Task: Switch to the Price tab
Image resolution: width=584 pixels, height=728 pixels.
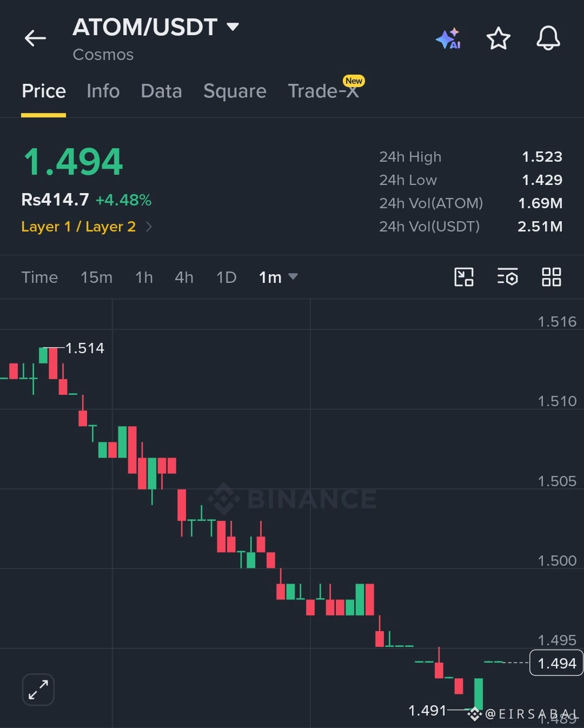Action: [x=44, y=91]
